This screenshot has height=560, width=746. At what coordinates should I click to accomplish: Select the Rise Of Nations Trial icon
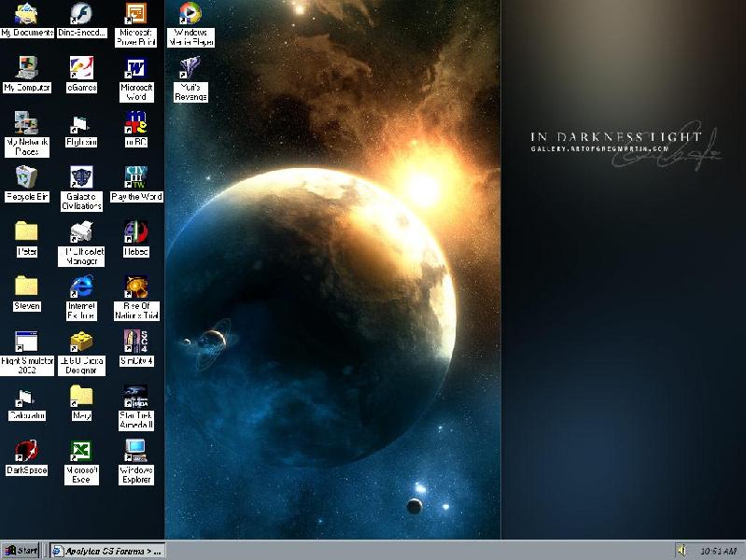click(x=136, y=287)
